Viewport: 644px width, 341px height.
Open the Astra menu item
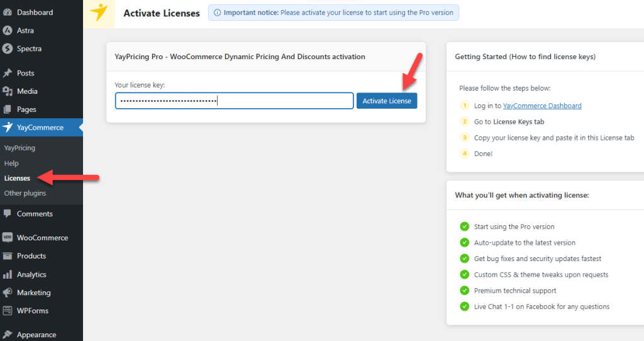click(25, 30)
